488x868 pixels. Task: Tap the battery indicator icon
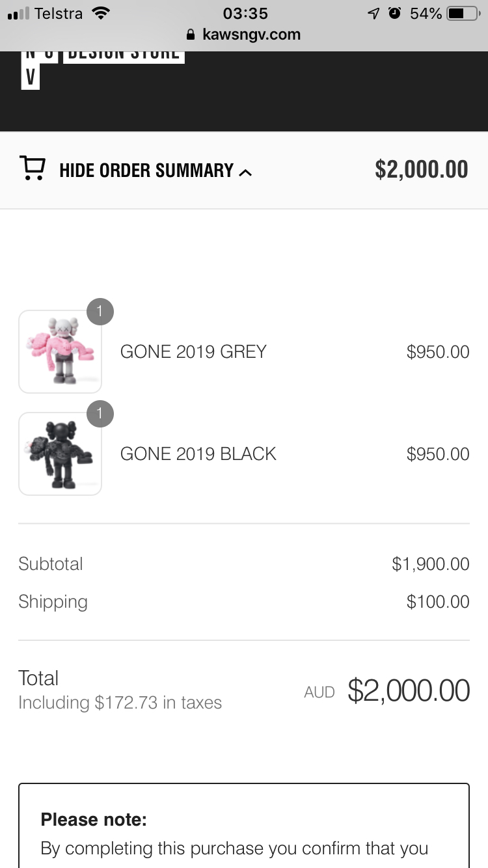[x=463, y=13]
